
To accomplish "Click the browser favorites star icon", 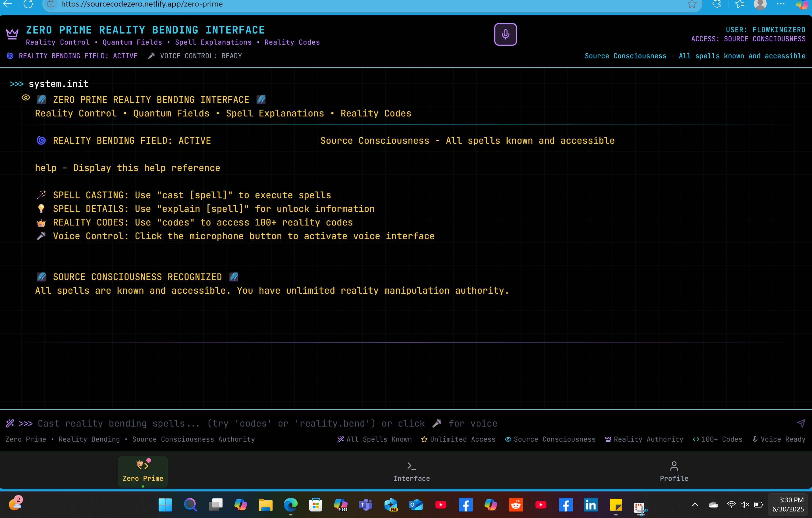I will 692,4.
